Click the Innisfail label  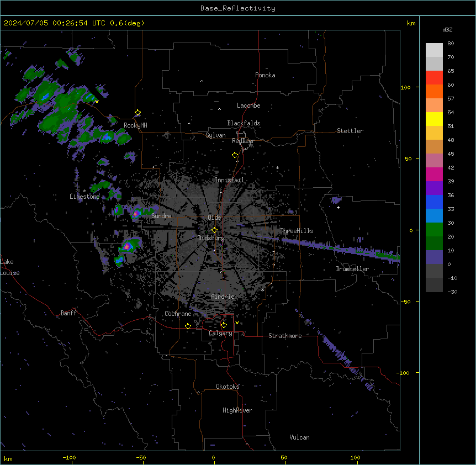pos(229,180)
